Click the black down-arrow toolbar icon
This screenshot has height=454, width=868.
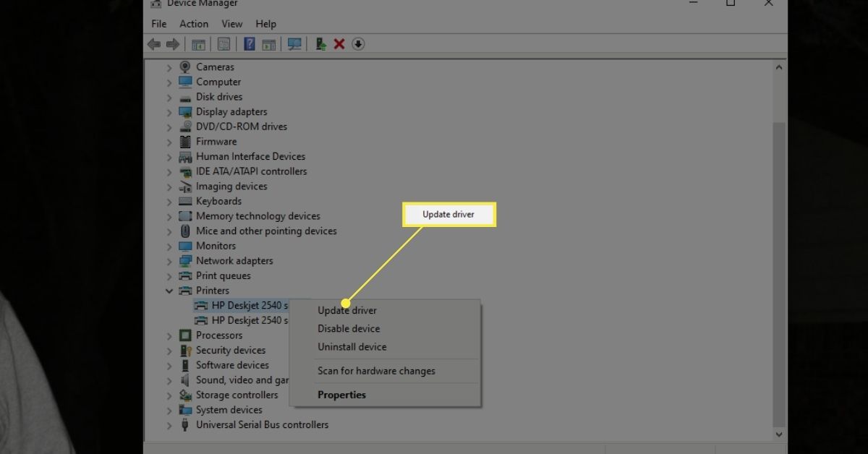[358, 44]
